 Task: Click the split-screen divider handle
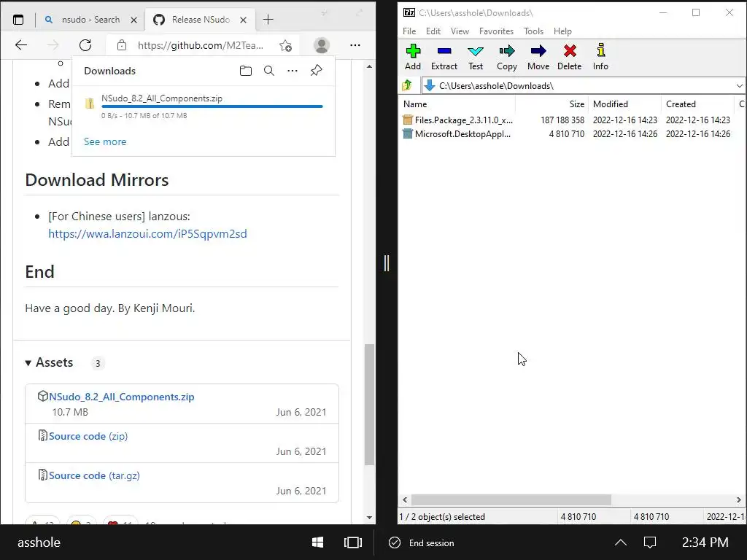pos(387,262)
